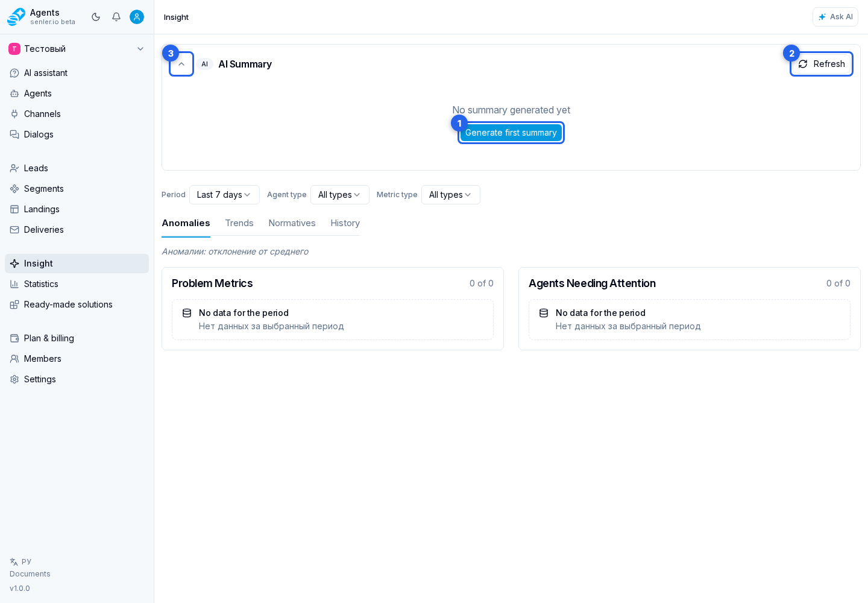Click the Members icon in sidebar
The image size is (868, 603).
(14, 359)
